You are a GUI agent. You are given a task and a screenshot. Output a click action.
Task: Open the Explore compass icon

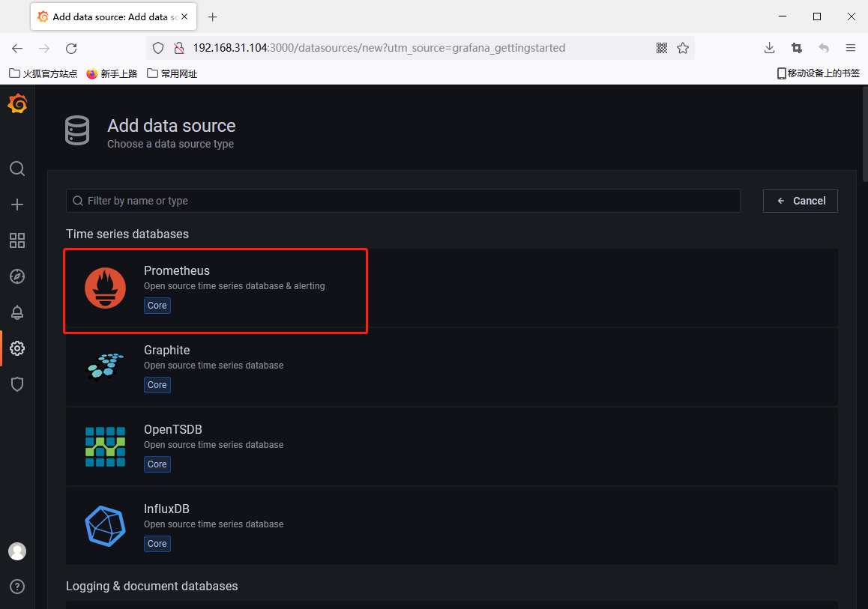(x=17, y=276)
